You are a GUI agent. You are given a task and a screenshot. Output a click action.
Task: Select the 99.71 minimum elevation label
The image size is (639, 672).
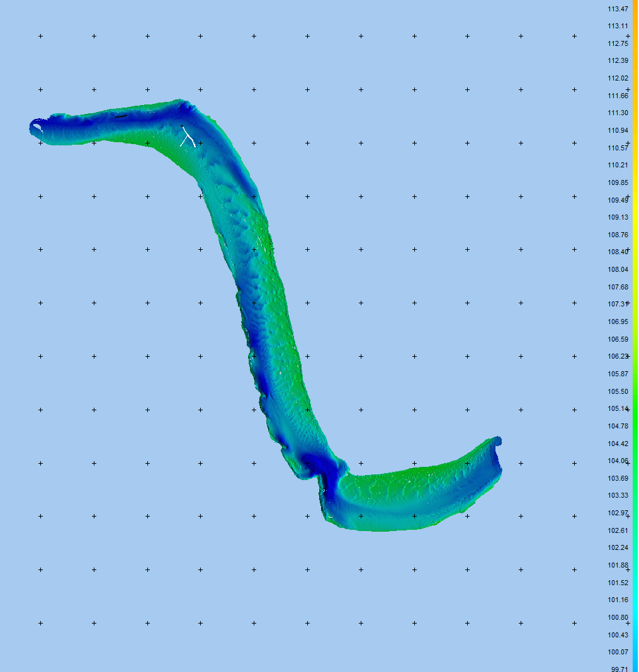pyautogui.click(x=618, y=669)
